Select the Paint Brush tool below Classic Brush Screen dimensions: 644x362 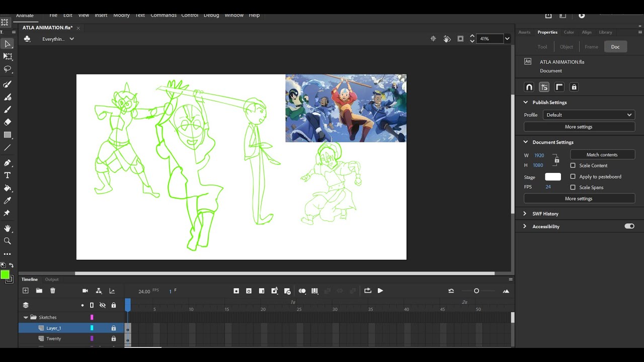[x=8, y=110]
